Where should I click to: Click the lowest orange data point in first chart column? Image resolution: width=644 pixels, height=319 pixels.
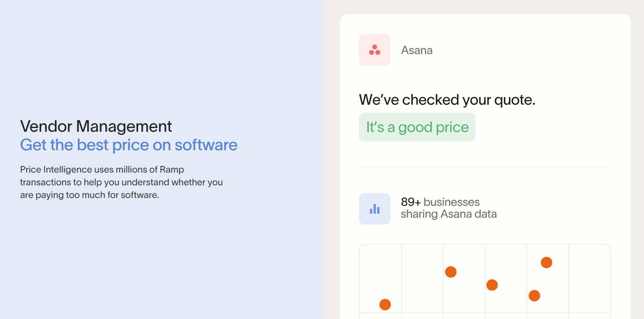[385, 304]
